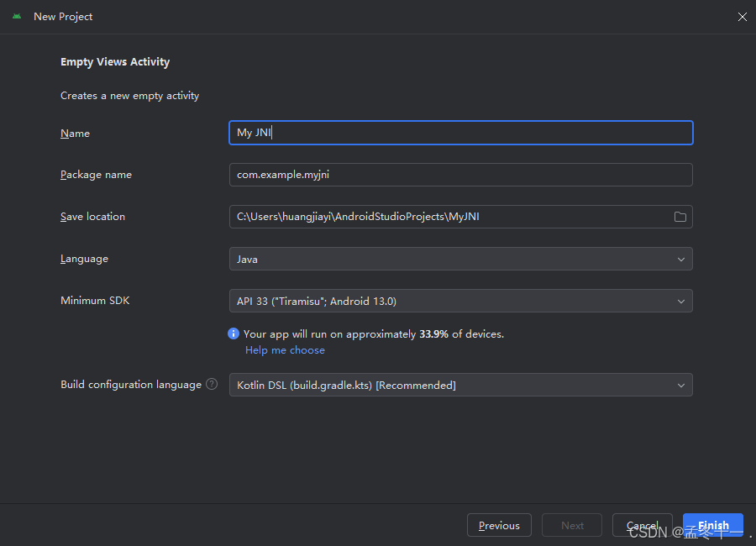Viewport: 756px width, 546px height.
Task: Click the Language label
Action: (x=84, y=259)
